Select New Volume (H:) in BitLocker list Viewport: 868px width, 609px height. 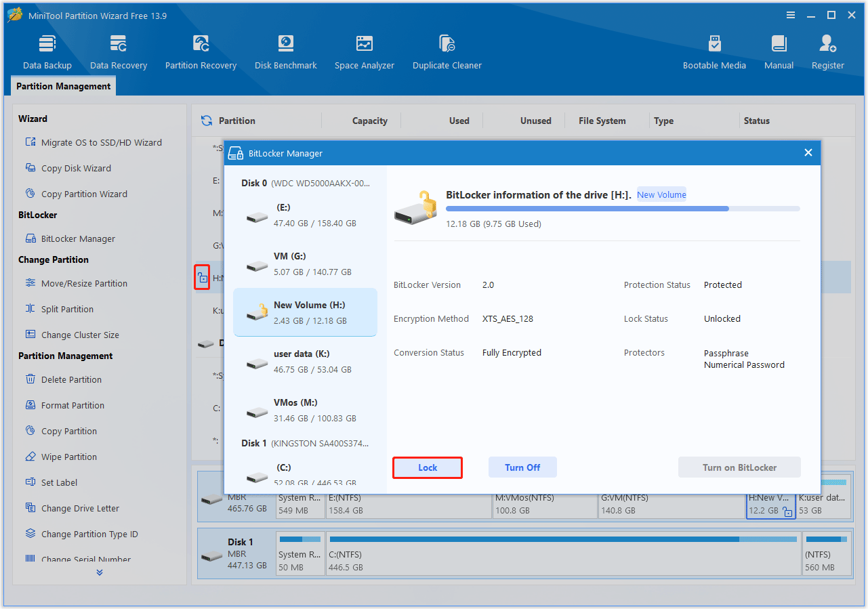click(305, 312)
